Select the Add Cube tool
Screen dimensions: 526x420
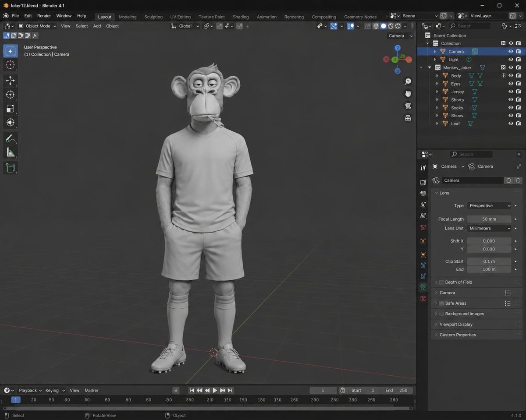(x=11, y=168)
